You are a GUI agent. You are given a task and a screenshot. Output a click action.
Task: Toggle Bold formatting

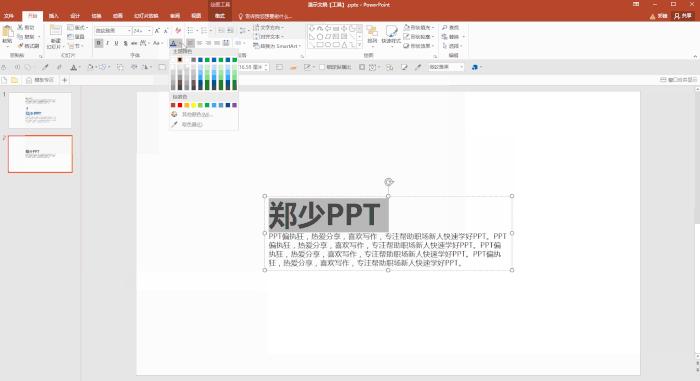[99, 43]
